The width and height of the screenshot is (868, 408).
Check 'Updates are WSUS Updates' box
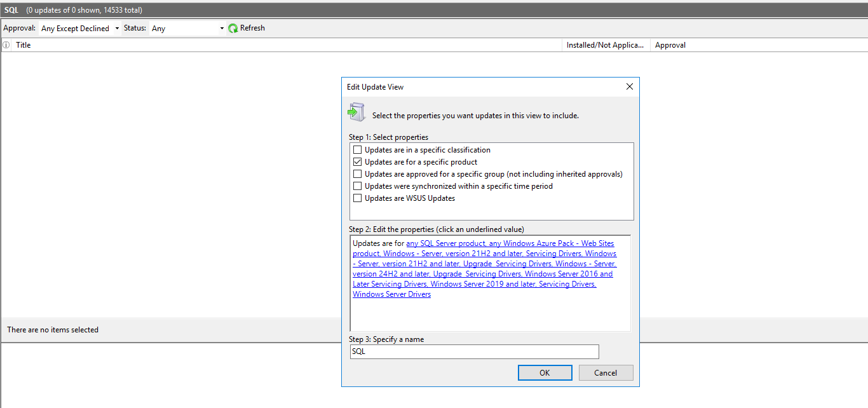pos(358,198)
